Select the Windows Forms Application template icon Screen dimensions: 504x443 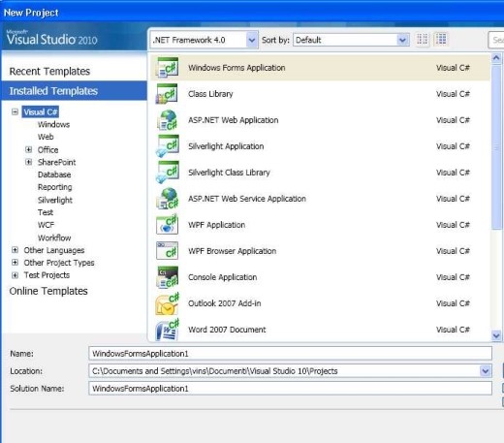(167, 68)
